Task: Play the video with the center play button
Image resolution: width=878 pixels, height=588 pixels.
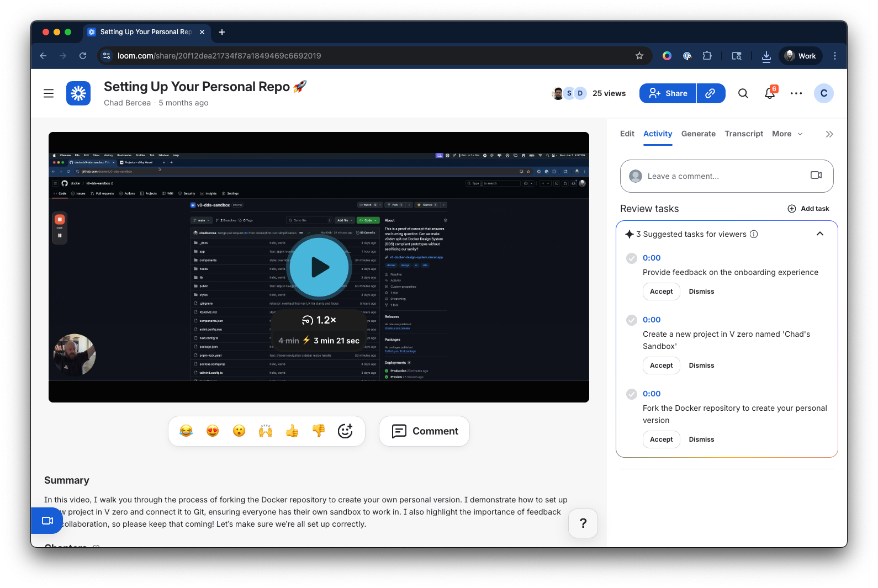Action: click(319, 267)
